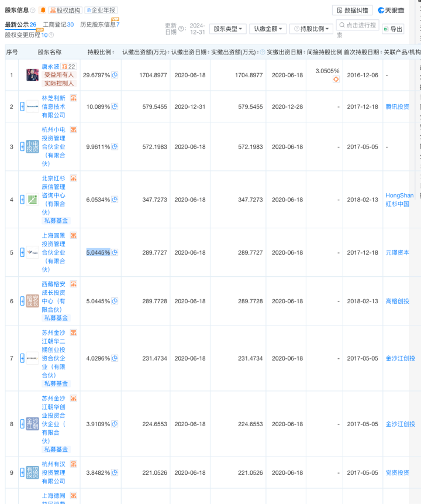The image size is (421, 504).
Task: Click equity icon beside 西藏榕安成长投资中心
Action: tap(74, 284)
